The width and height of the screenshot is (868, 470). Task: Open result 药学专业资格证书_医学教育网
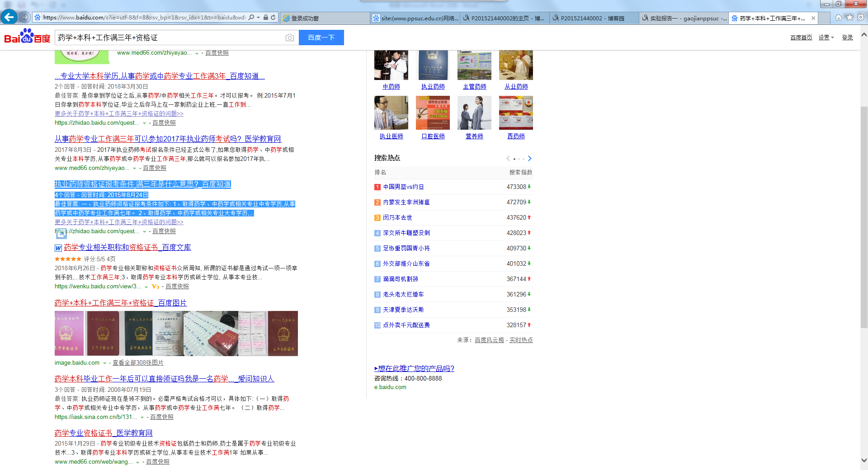click(x=104, y=433)
